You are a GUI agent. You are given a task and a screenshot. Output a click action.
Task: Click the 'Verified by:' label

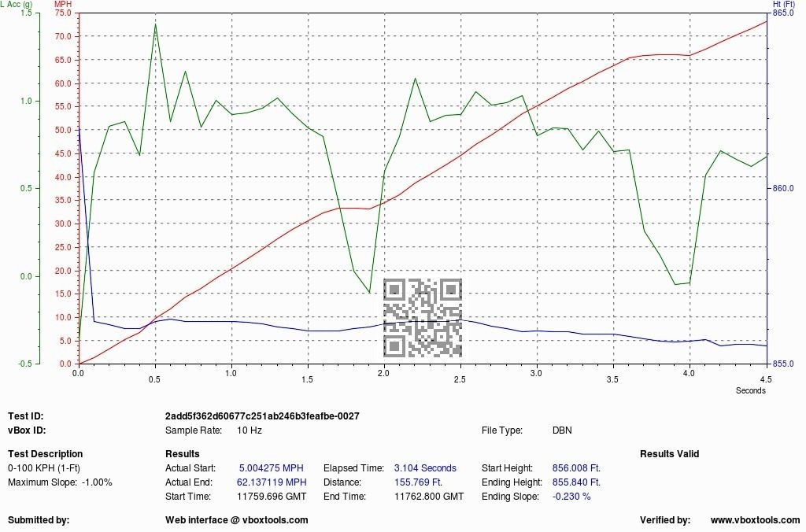[665, 519]
